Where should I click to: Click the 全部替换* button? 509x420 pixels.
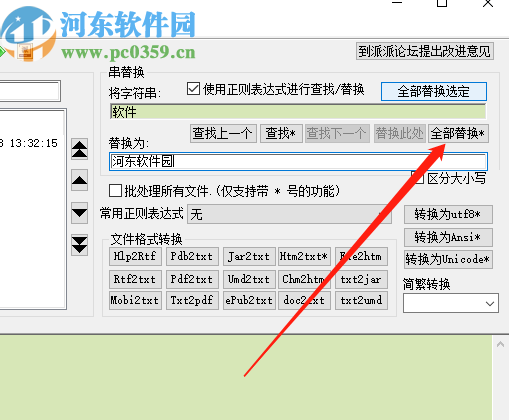pos(458,134)
